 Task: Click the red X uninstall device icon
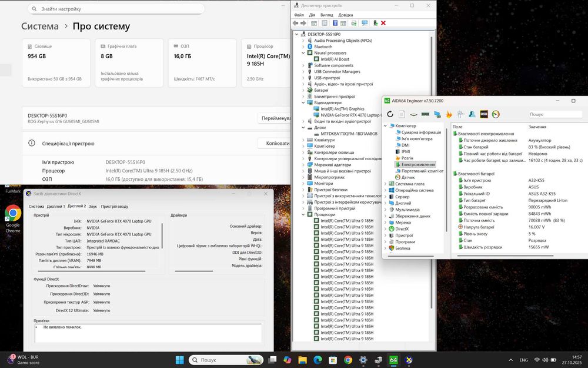click(383, 23)
